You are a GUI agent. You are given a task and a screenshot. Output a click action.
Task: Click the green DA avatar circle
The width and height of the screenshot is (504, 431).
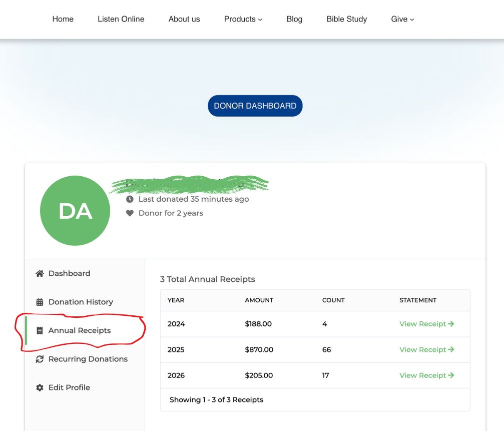point(75,211)
